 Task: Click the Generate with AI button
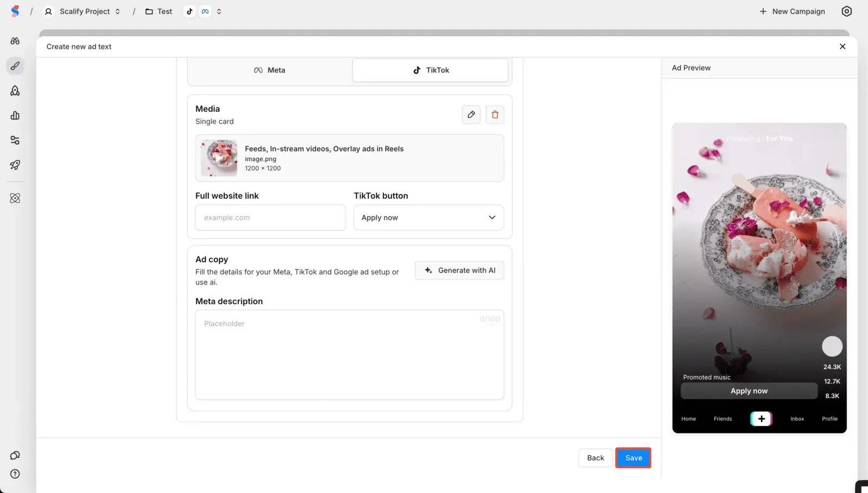tap(459, 270)
